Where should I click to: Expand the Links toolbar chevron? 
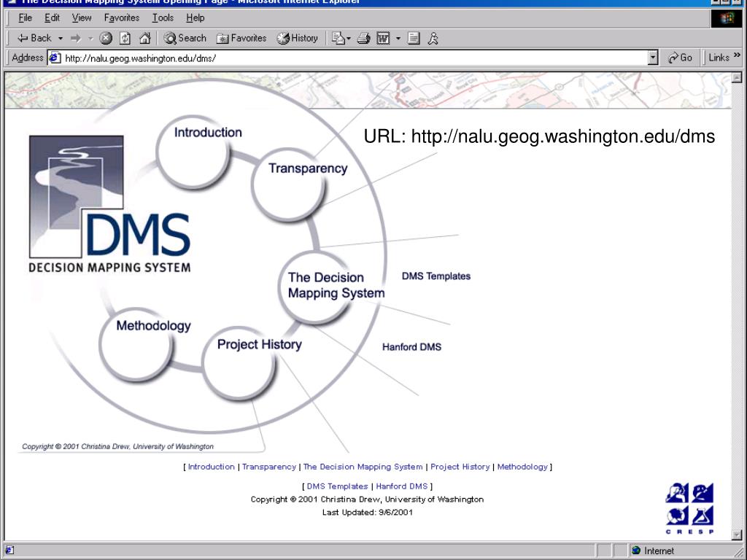(737, 55)
